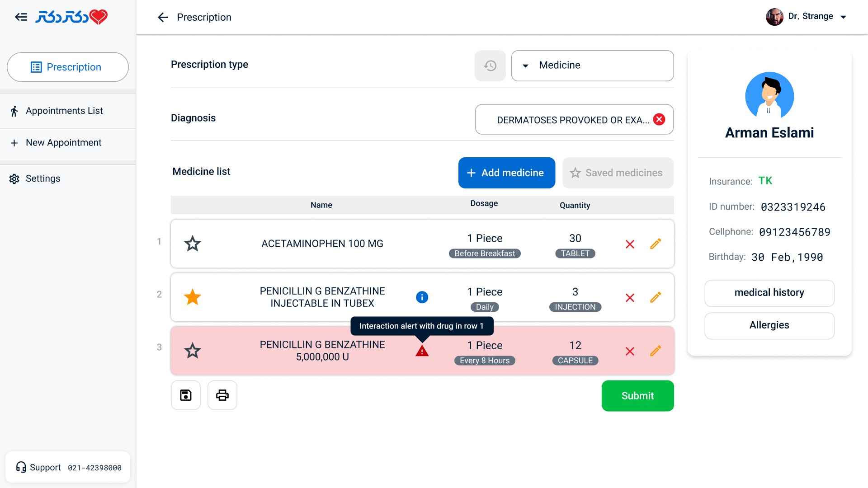868x488 pixels.
Task: Toggle favorite star on row 3 medicine
Action: coord(193,351)
